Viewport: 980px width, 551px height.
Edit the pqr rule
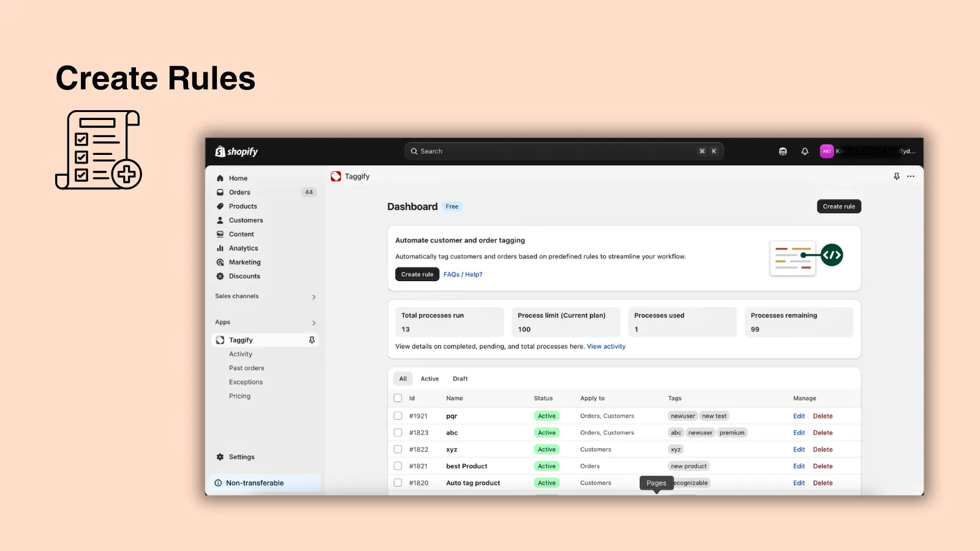tap(799, 416)
